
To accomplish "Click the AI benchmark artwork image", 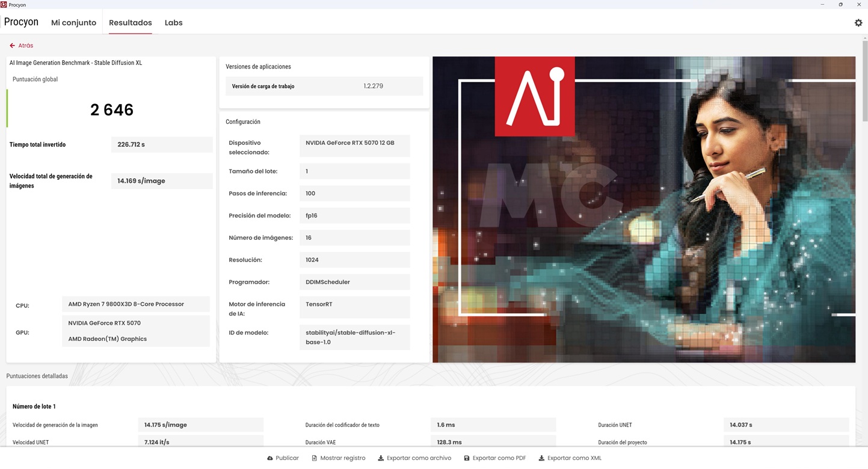I will 644,209.
